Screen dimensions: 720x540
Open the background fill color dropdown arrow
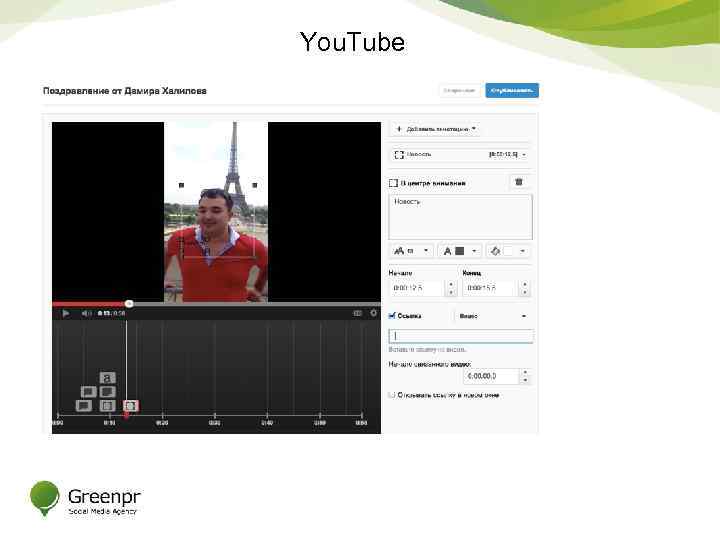coord(523,251)
